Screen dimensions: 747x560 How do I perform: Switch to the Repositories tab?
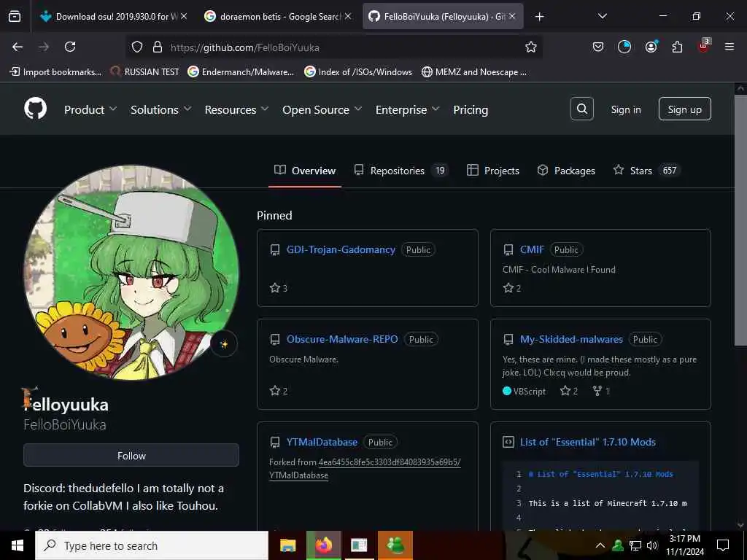(x=401, y=171)
